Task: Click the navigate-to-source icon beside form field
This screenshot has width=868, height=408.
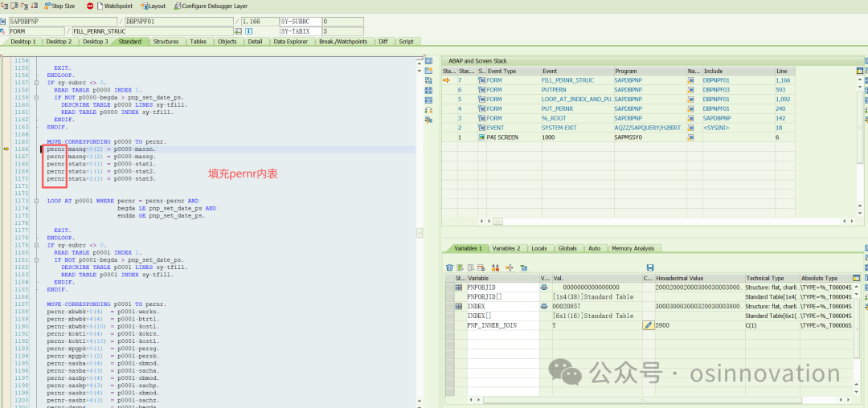Action: click(x=239, y=31)
